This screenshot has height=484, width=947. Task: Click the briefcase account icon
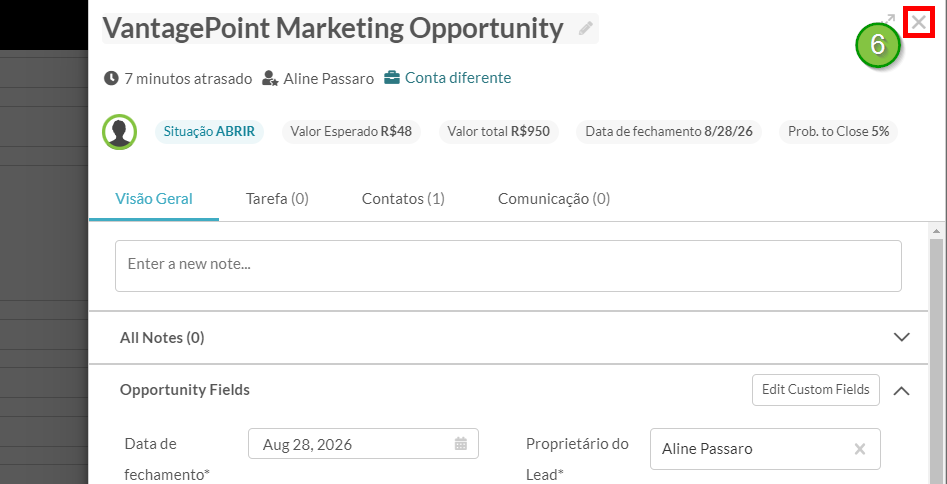(392, 78)
